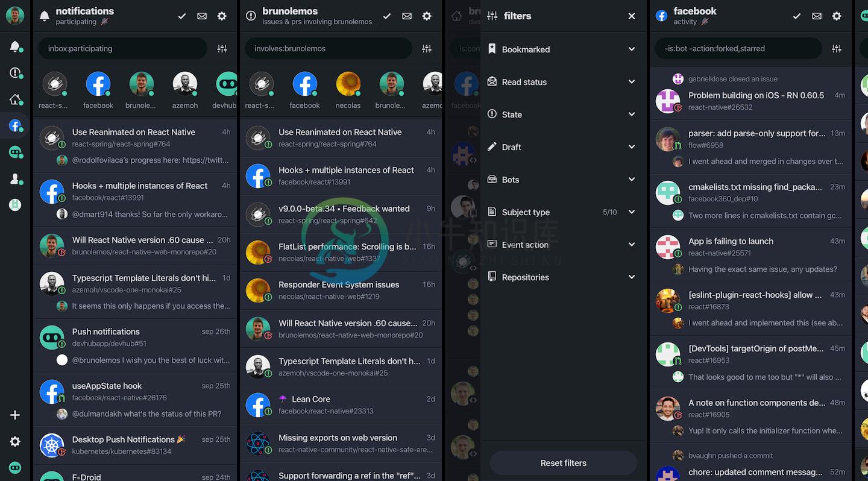Expand the Repositories filter section

[x=563, y=277]
